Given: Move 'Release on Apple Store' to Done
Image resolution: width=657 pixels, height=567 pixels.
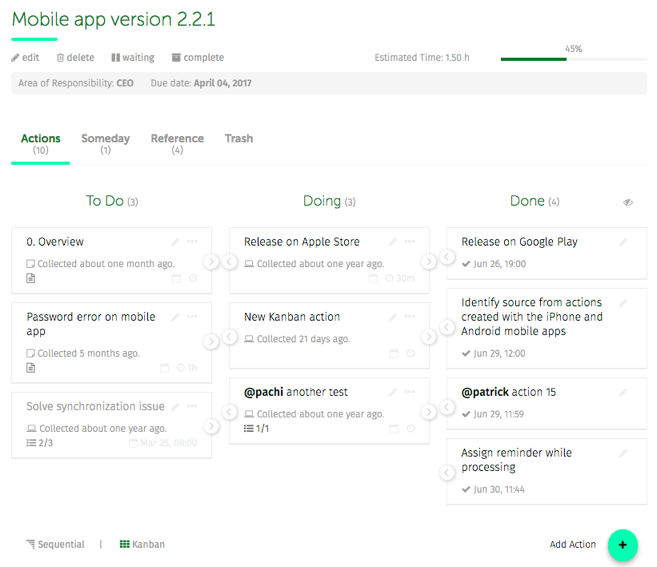Looking at the screenshot, I should pos(428,262).
